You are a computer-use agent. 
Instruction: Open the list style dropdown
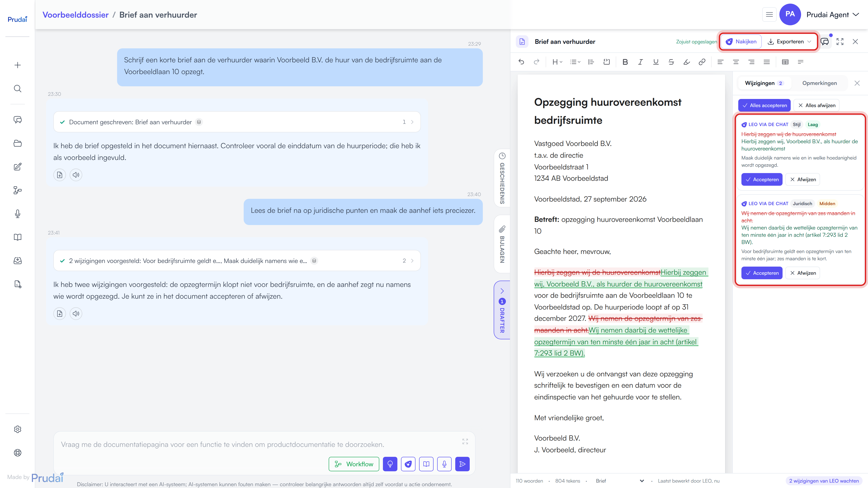tap(575, 62)
